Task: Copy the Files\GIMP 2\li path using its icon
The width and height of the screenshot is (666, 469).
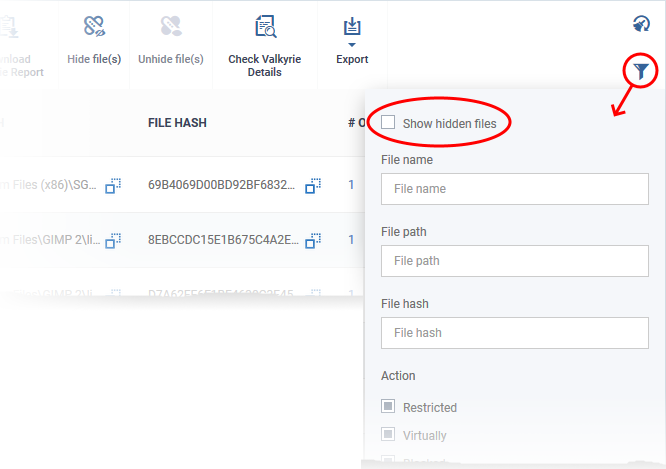Action: pyautogui.click(x=113, y=240)
